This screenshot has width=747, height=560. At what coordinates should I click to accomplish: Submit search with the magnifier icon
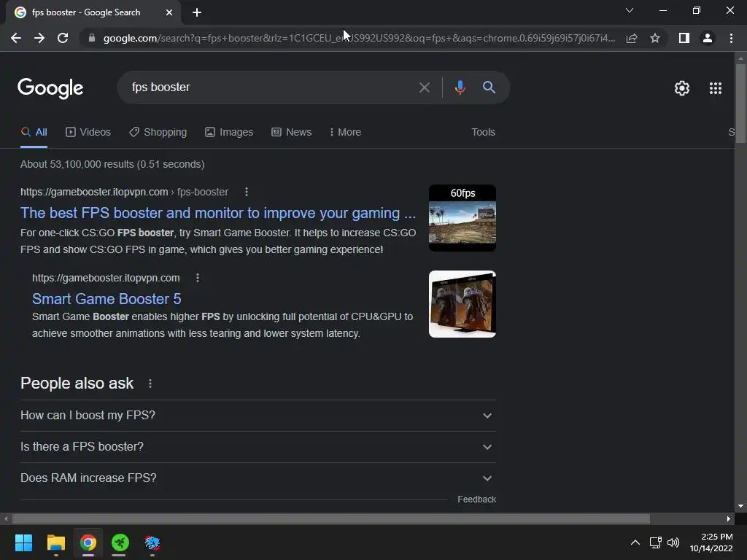(x=489, y=87)
